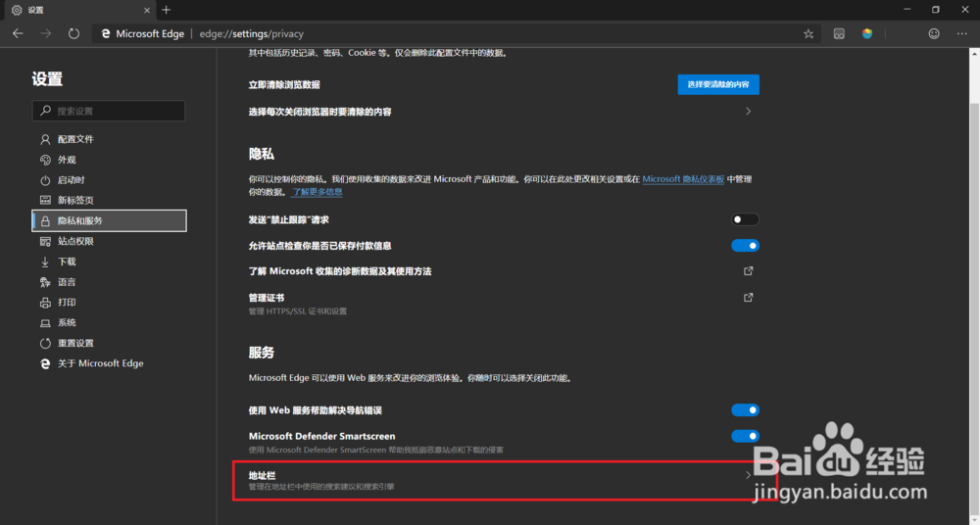The height and width of the screenshot is (525, 980).
Task: Reload the page with refresh icon
Action: 73,33
